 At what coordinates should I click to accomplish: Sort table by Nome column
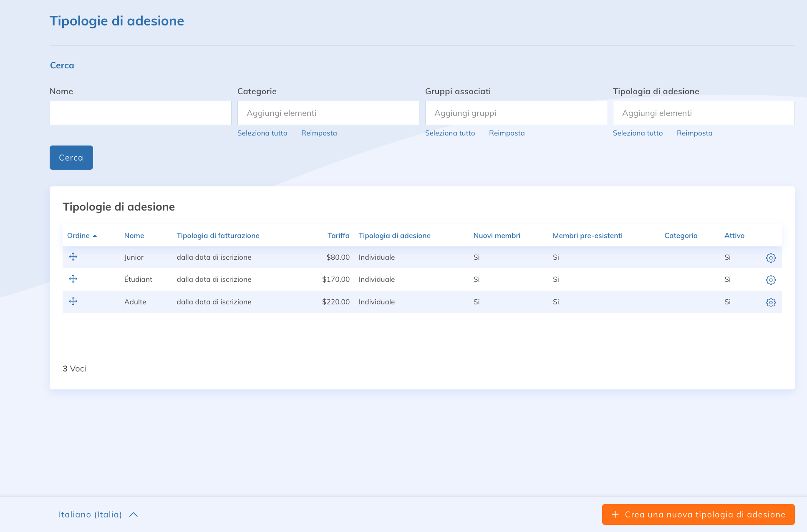tap(134, 236)
